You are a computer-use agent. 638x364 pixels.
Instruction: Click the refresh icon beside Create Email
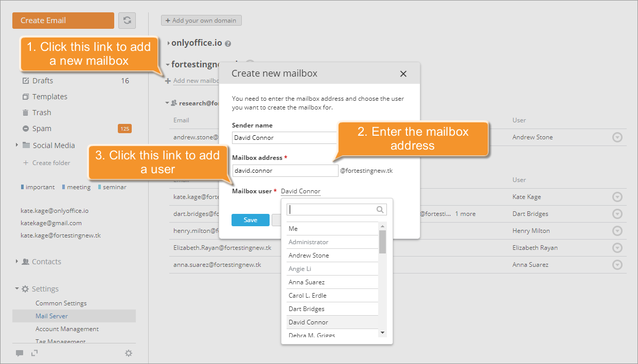tap(127, 21)
